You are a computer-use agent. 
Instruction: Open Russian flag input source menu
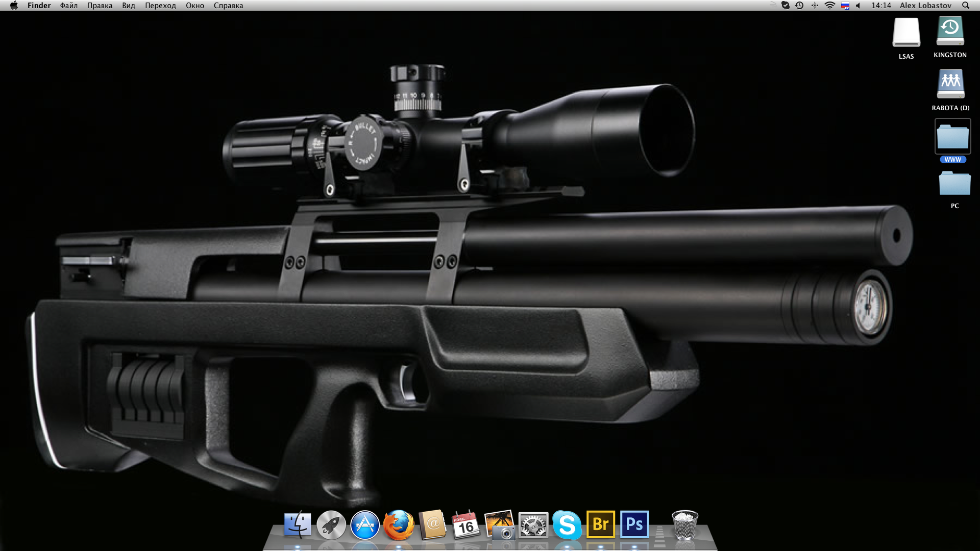(x=845, y=6)
